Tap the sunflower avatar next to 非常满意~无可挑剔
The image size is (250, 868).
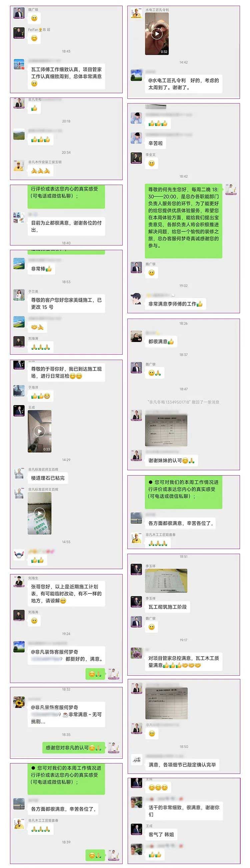19,703
